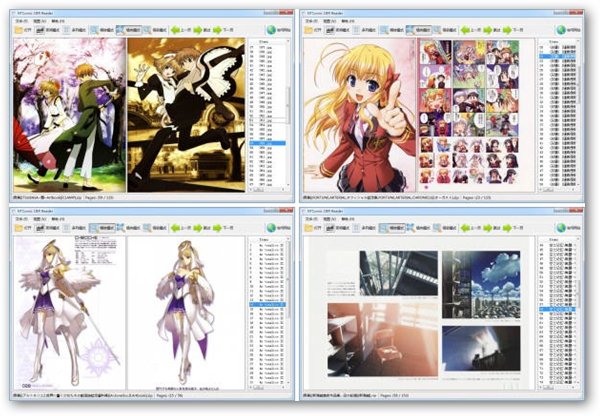Select highlighted row in bottom-right window file list
600x416 pixels.
(x=558, y=309)
